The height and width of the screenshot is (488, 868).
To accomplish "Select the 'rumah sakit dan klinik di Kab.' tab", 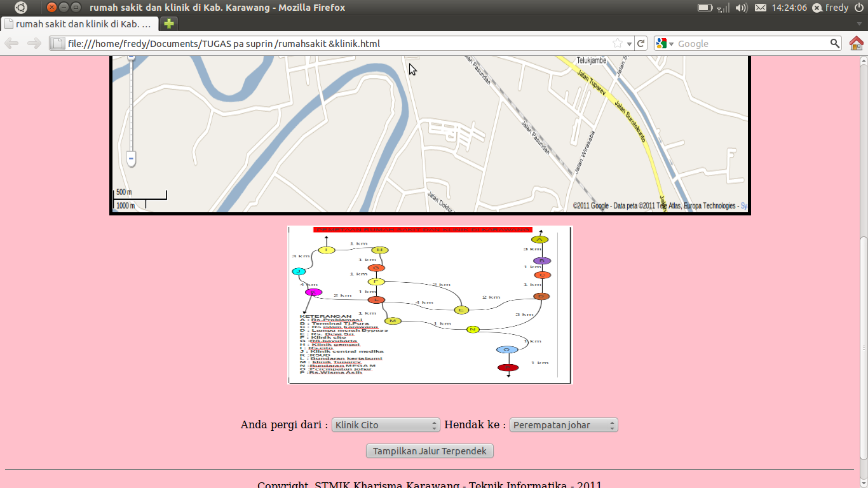I will [79, 24].
